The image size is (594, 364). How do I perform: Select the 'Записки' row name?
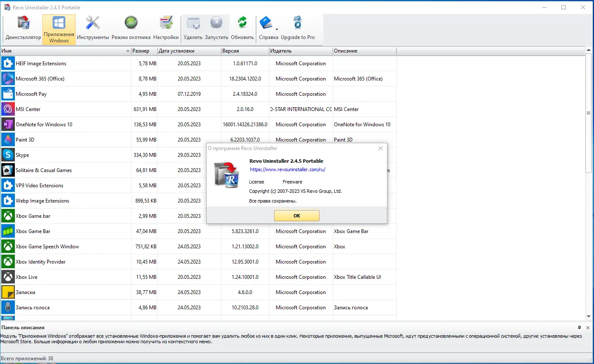pos(25,292)
